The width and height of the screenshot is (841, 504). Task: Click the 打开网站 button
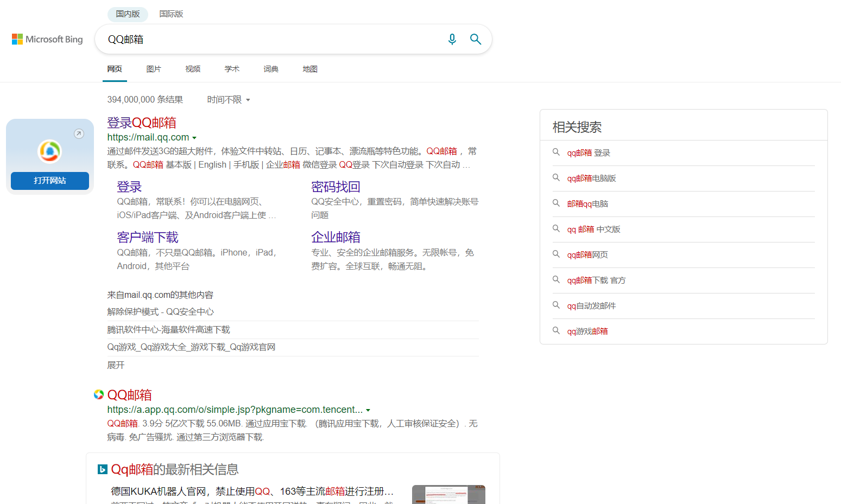[x=50, y=181]
